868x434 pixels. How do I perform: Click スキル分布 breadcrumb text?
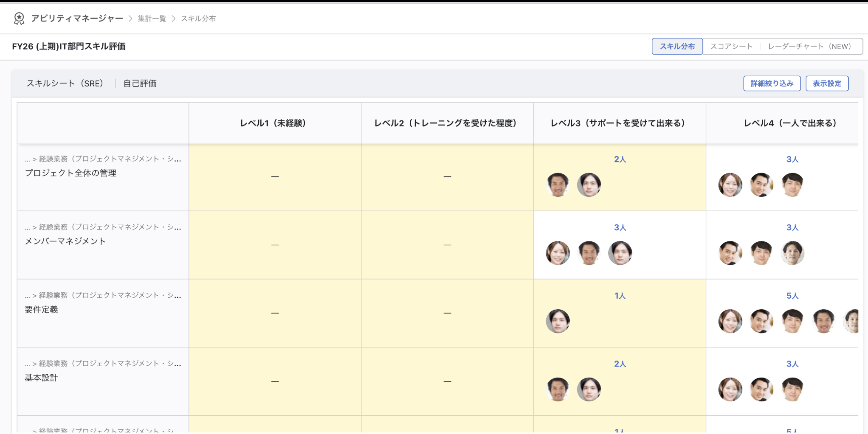(x=199, y=19)
